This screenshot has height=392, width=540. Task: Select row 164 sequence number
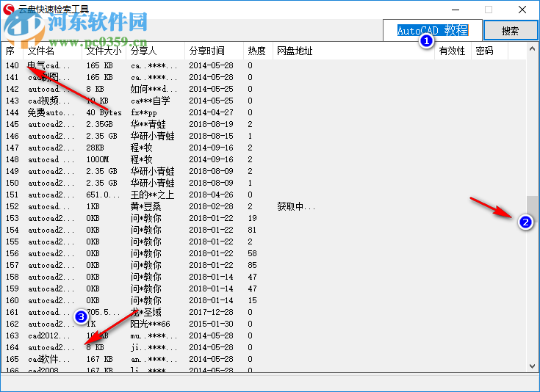point(12,347)
